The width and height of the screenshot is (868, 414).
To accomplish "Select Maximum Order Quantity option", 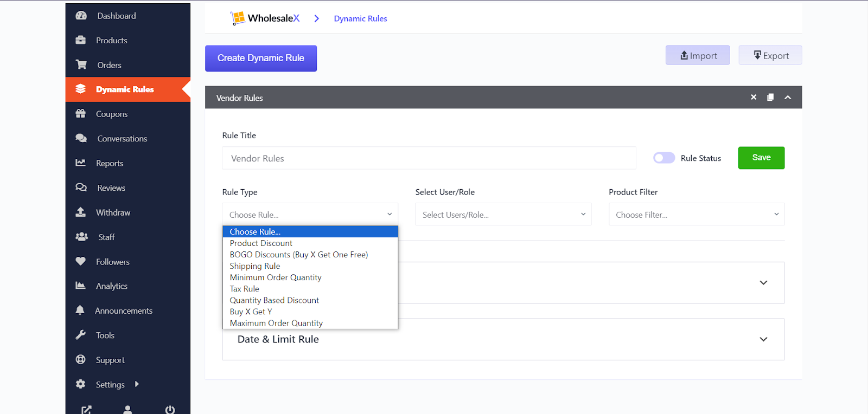I will coord(310,323).
